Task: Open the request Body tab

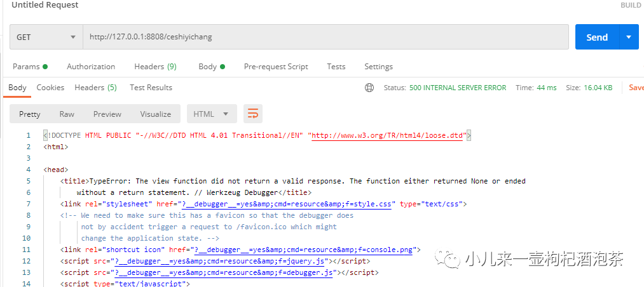Action: pyautogui.click(x=212, y=67)
